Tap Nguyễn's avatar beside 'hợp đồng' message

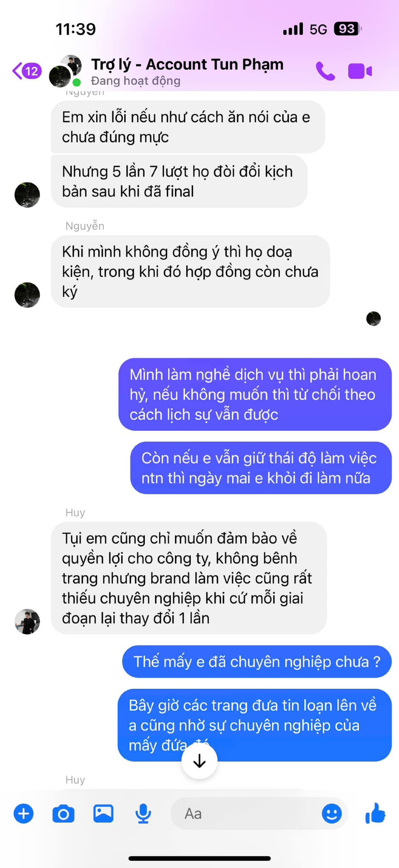tap(28, 295)
